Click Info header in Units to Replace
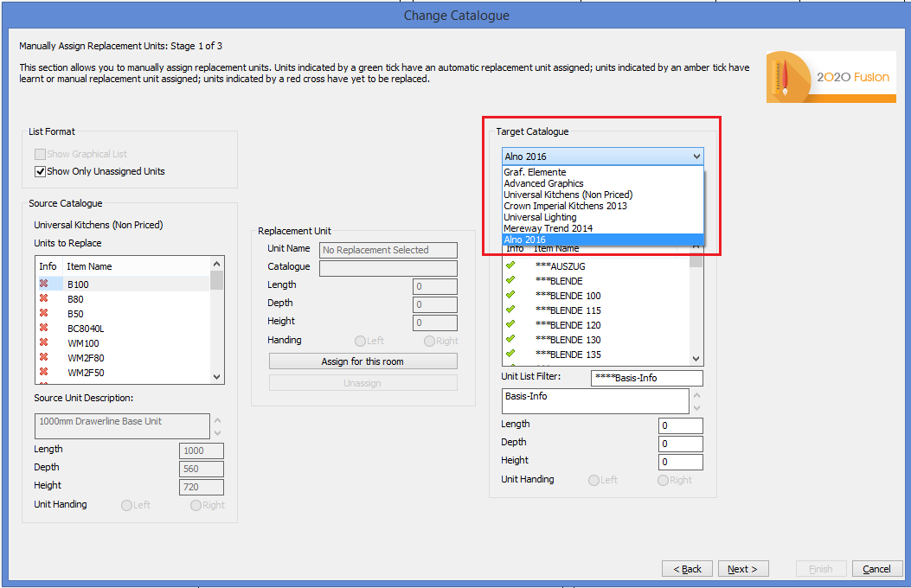 (48, 265)
